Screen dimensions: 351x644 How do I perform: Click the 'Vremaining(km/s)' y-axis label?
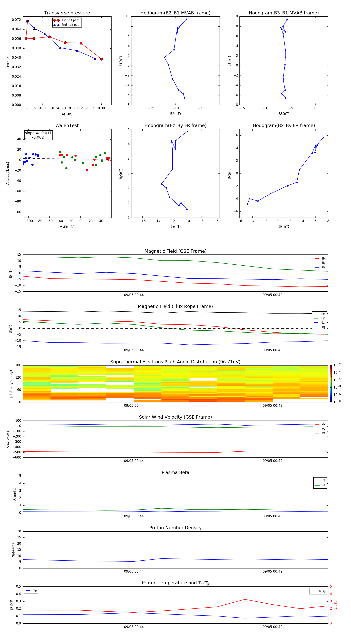[x=8, y=173]
